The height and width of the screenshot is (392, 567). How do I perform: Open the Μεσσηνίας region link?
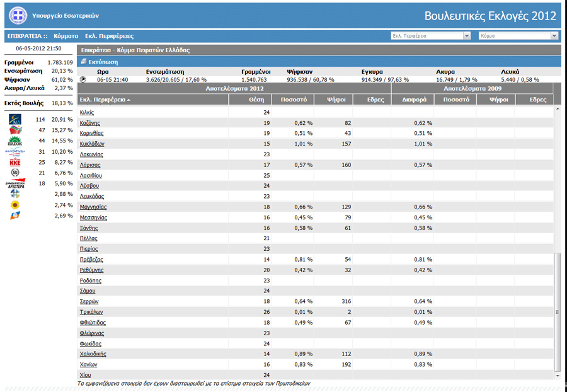click(93, 217)
